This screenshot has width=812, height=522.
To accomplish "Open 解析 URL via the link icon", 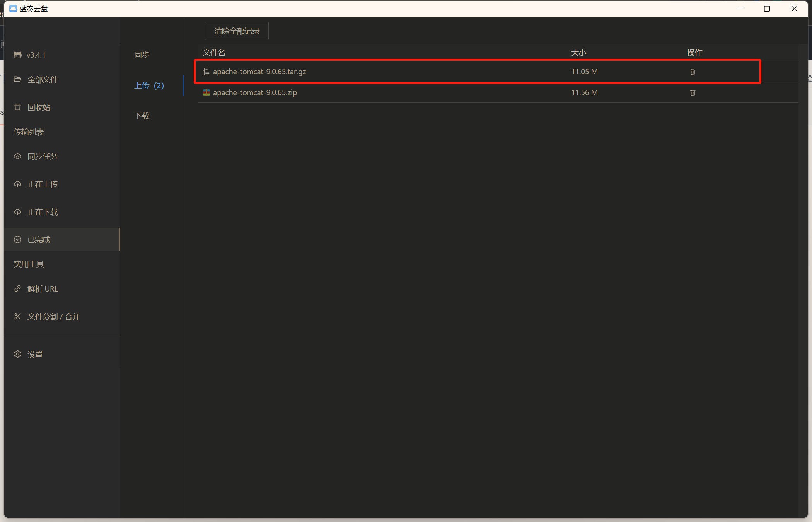I will click(17, 289).
